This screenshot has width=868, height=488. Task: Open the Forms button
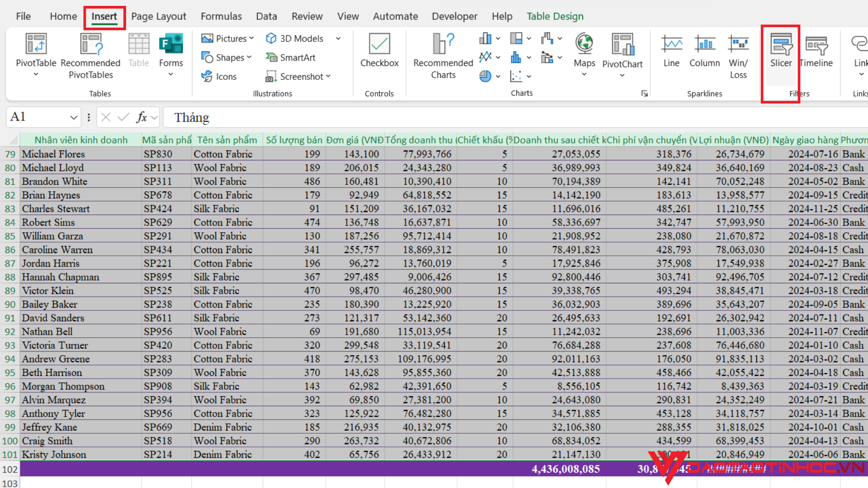(171, 51)
